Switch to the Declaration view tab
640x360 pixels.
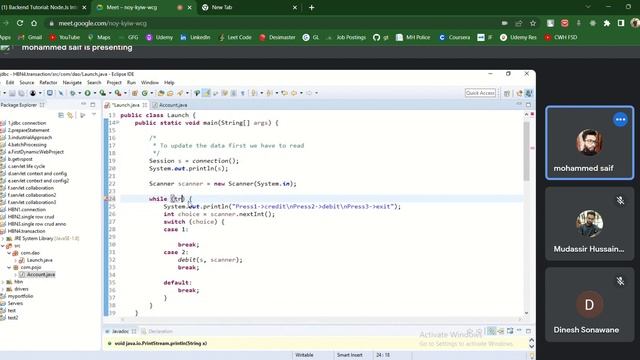[157, 331]
